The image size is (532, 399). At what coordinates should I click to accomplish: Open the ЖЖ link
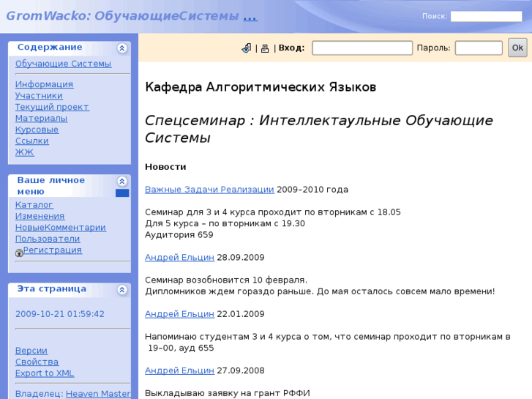coord(25,152)
